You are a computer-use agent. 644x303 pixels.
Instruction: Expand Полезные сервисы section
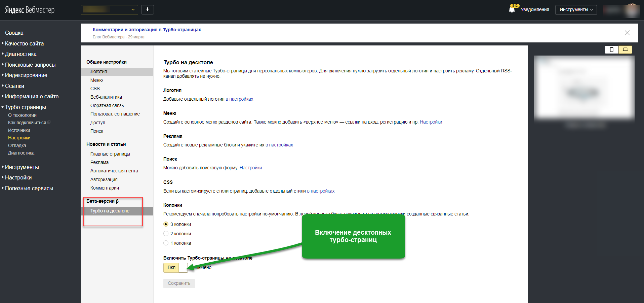29,188
